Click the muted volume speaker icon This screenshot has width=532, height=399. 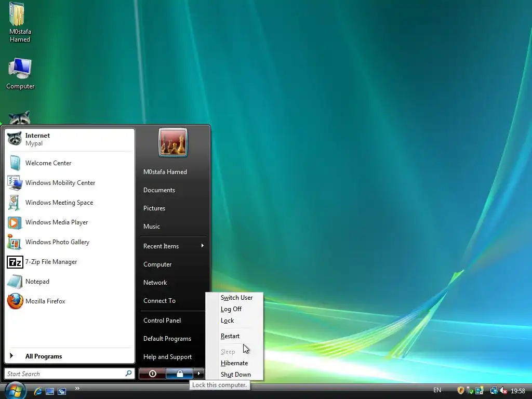pos(503,391)
